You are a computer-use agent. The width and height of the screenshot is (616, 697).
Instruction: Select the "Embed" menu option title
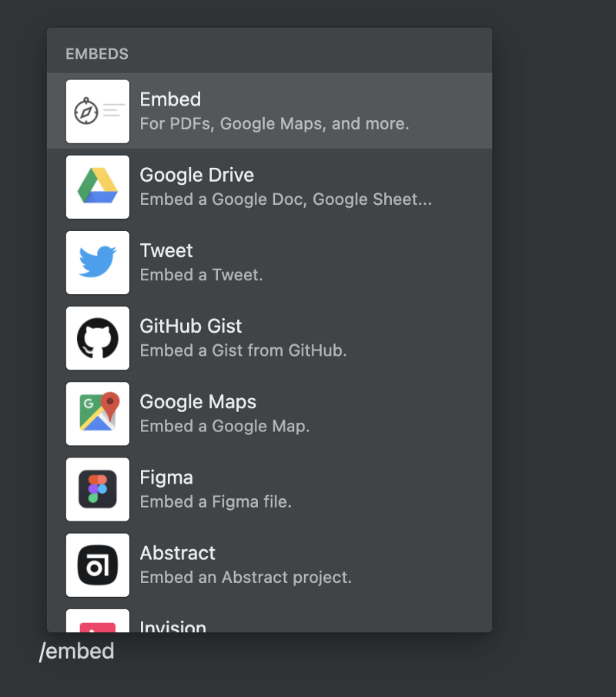pyautogui.click(x=170, y=99)
